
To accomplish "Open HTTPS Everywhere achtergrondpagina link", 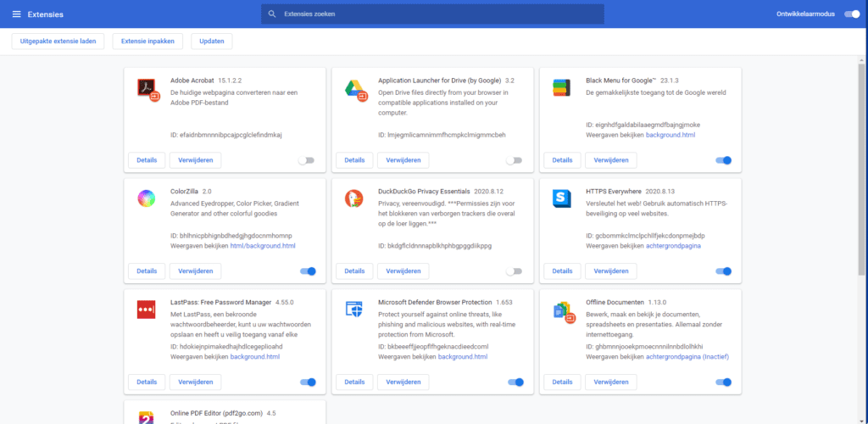I will click(x=674, y=246).
